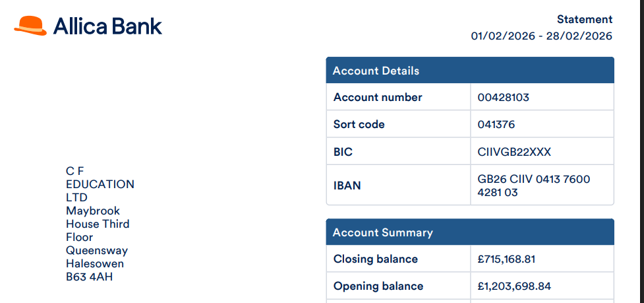
Task: Click the Sort code label
Action: tap(359, 124)
